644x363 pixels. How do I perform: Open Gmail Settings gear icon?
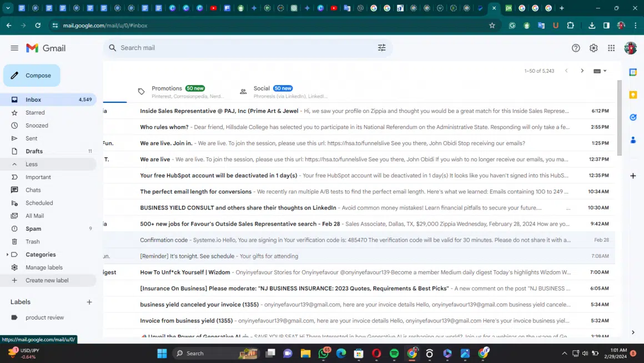(593, 48)
